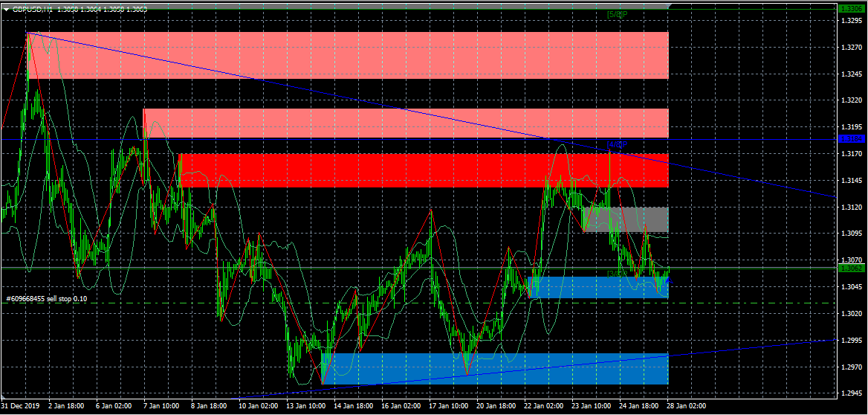Screen dimensions: 868x415
Task: Click the 20 Jan 18:00 time label
Action: click(496, 405)
